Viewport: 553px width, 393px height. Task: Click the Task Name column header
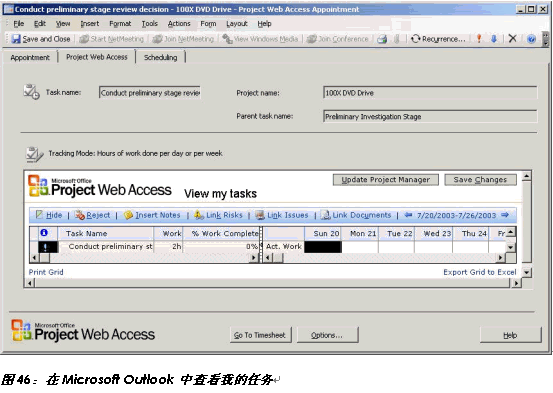coord(106,234)
